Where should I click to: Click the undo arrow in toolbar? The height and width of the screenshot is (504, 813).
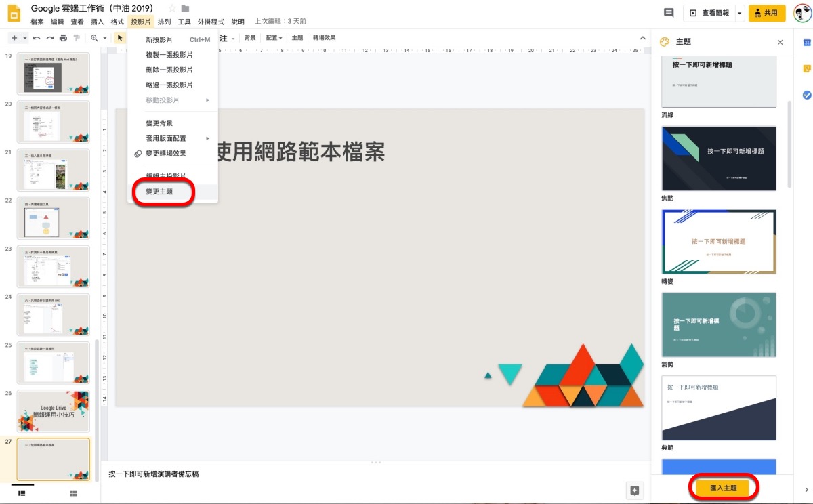coord(37,38)
